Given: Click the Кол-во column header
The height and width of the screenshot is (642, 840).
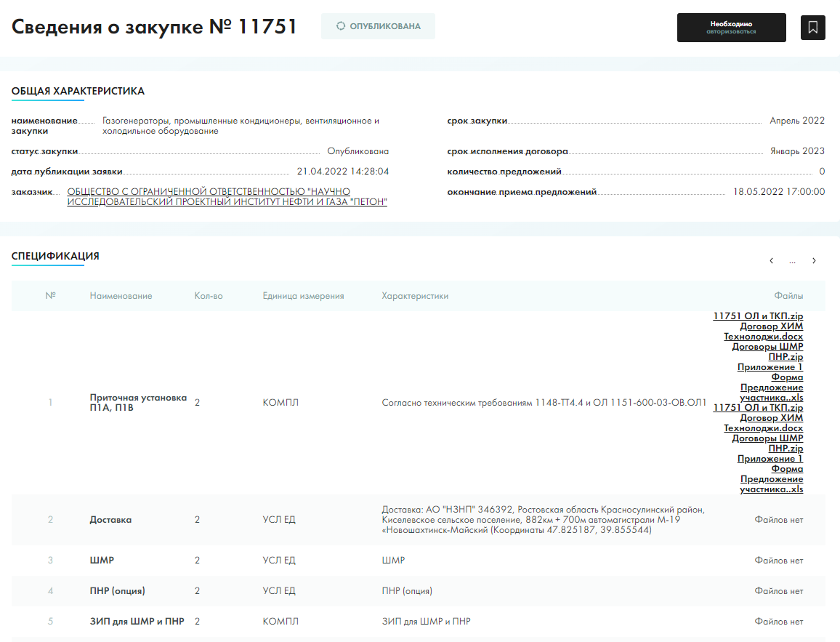Looking at the screenshot, I should (209, 296).
